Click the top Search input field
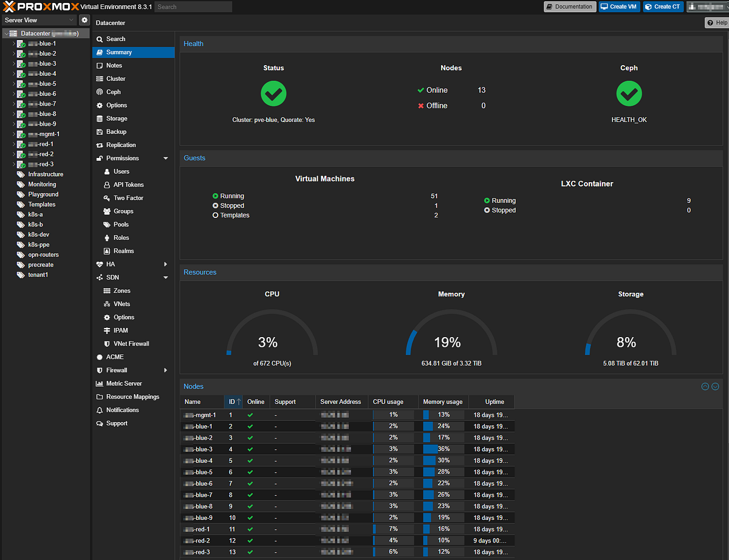729x560 pixels. 193,7
